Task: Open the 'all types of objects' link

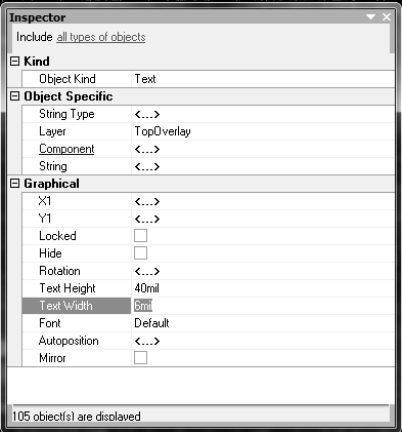Action: pos(101,37)
